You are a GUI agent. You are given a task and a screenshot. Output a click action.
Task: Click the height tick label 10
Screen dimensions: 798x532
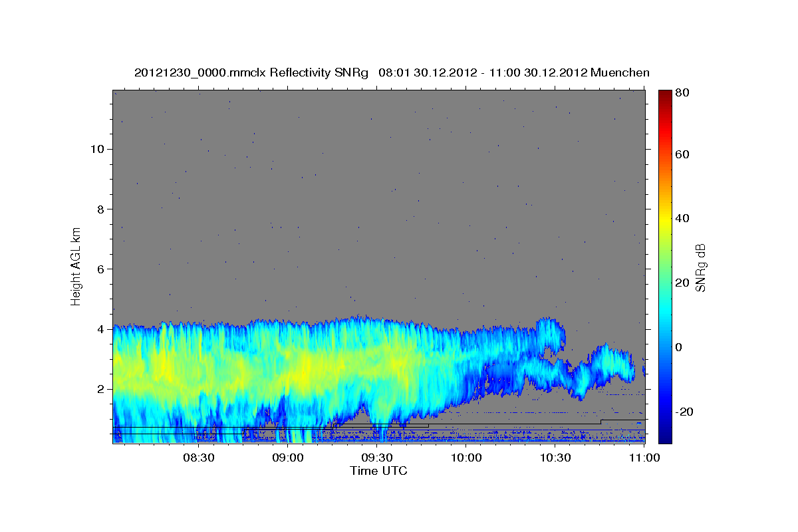point(98,149)
